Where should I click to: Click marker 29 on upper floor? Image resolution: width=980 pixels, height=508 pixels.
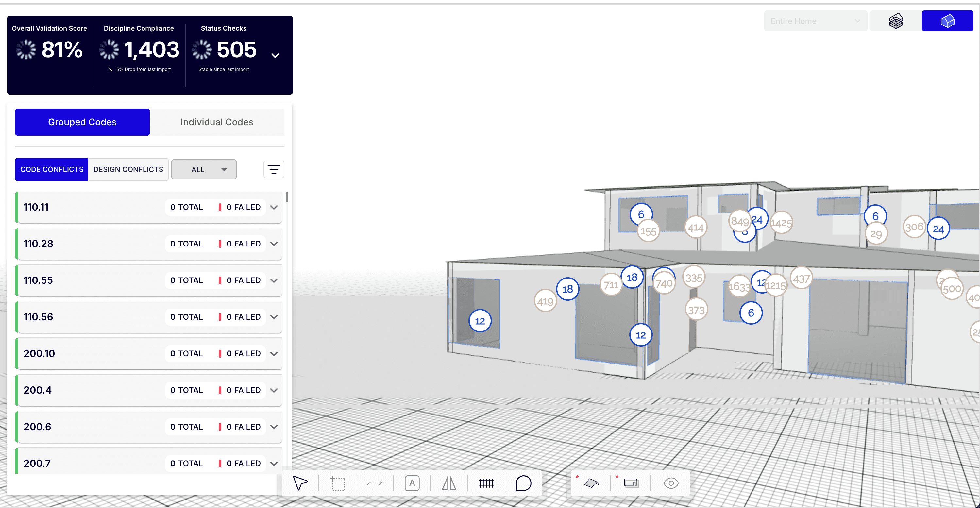coord(876,233)
